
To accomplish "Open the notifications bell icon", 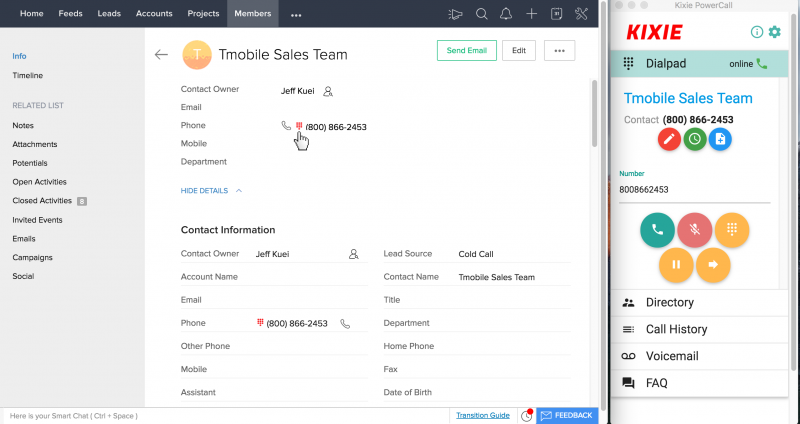I will pyautogui.click(x=506, y=14).
